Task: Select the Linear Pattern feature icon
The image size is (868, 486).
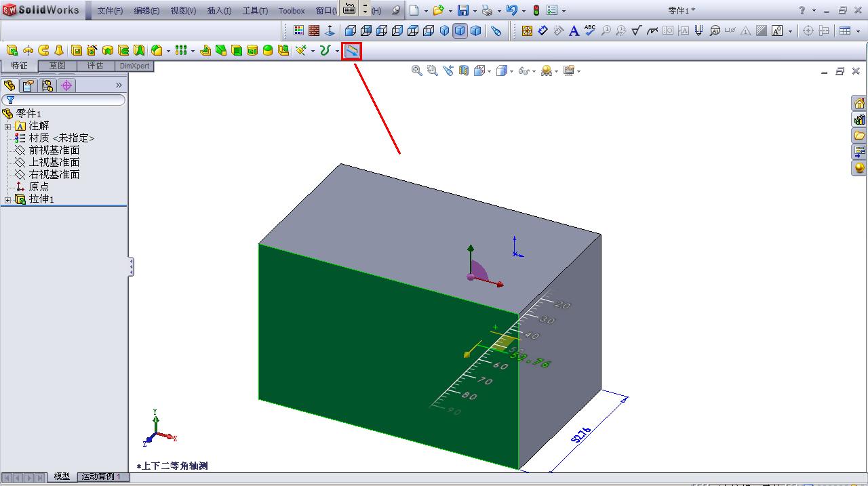Action: pos(181,50)
